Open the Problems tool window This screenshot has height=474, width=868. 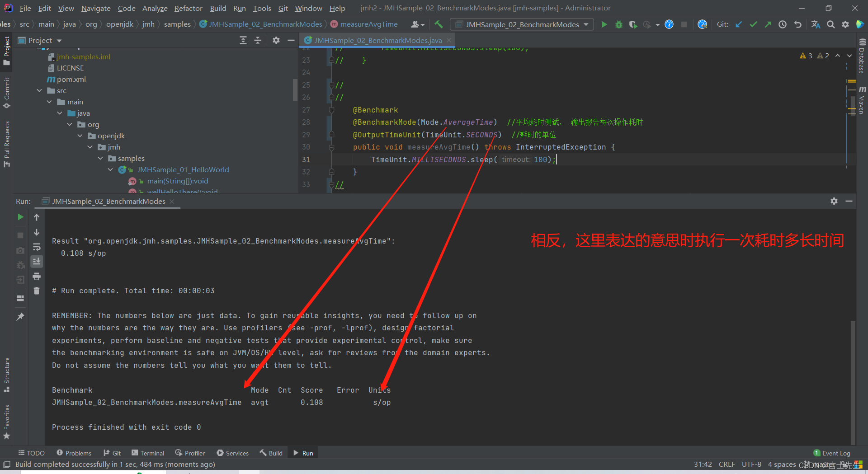point(74,453)
